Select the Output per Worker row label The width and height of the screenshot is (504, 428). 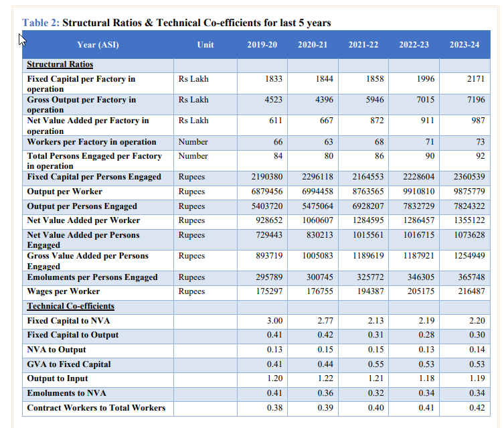point(64,192)
